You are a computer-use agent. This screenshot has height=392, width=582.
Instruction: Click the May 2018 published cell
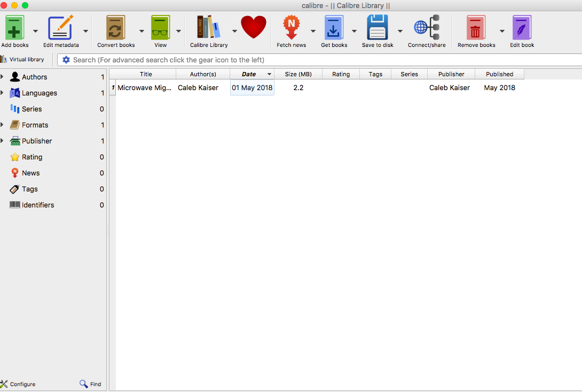500,88
